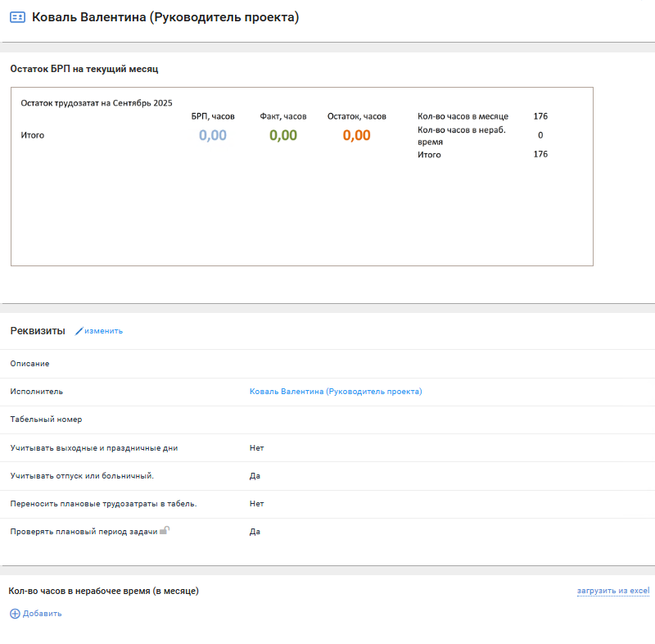The image size is (655, 644).
Task: Click the plus circle icon beside Добавить
Action: click(x=15, y=613)
